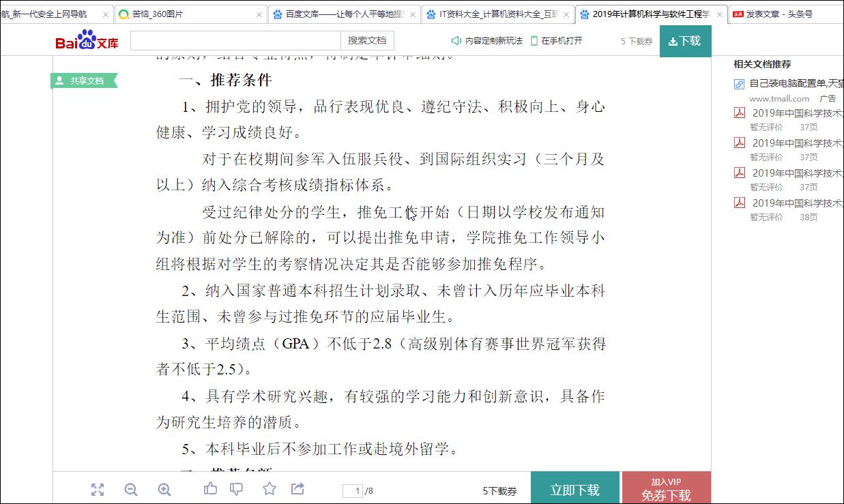
Task: Click the 立即下载 button
Action: (574, 490)
